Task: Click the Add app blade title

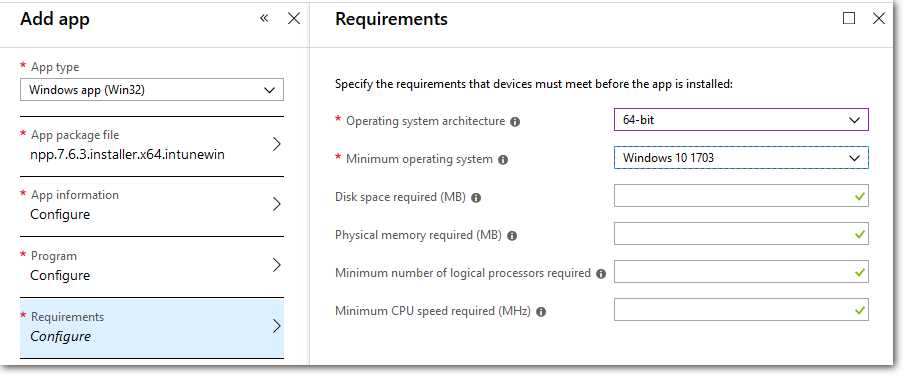Action: click(55, 20)
